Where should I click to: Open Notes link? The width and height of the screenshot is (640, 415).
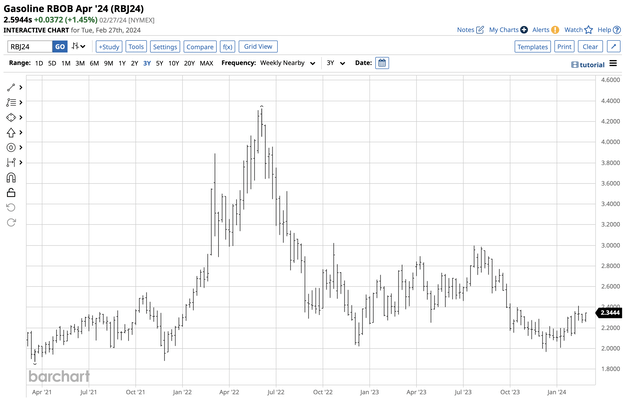coord(470,30)
